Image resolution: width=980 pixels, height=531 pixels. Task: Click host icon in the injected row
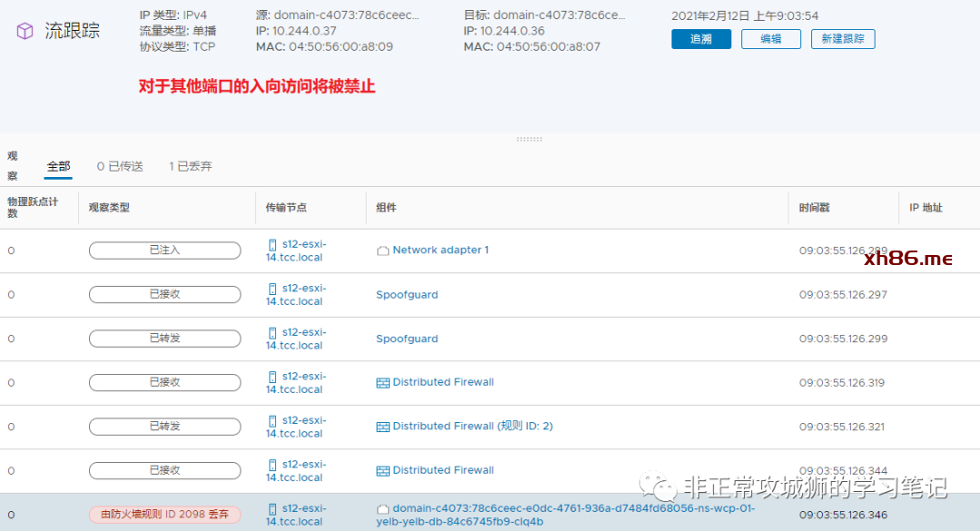point(272,244)
